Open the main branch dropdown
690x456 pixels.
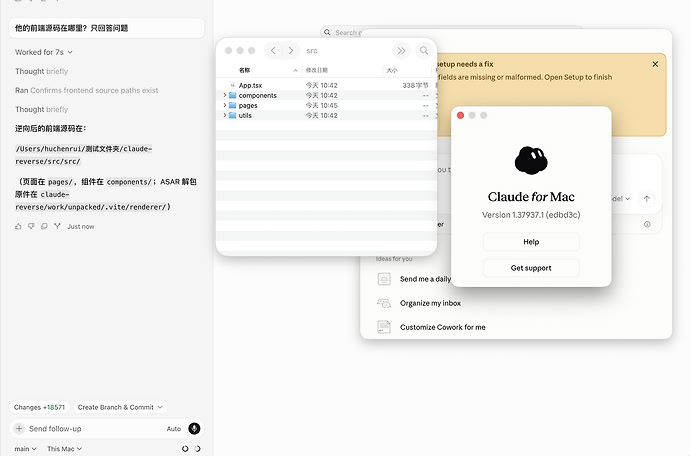pyautogui.click(x=25, y=449)
